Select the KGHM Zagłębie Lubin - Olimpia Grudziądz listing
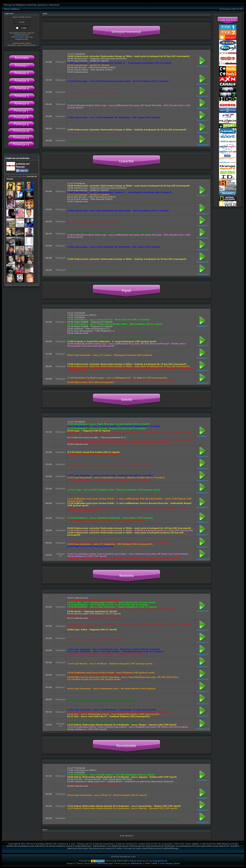 (113, 490)
